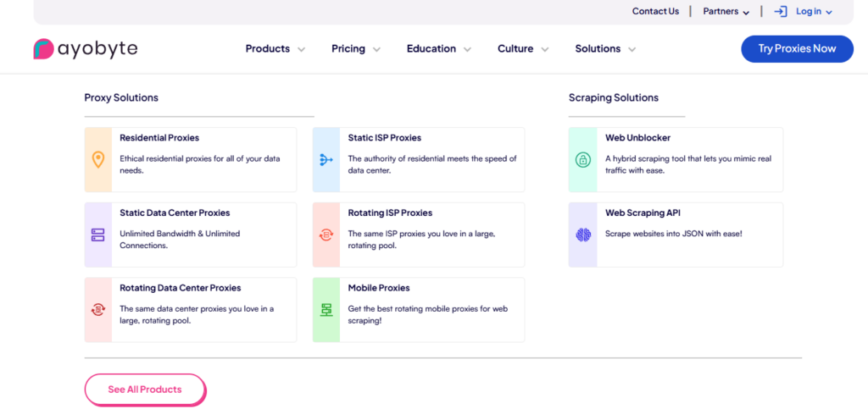Click the Log in arrow icon
This screenshot has height=420, width=868.
pos(781,11)
